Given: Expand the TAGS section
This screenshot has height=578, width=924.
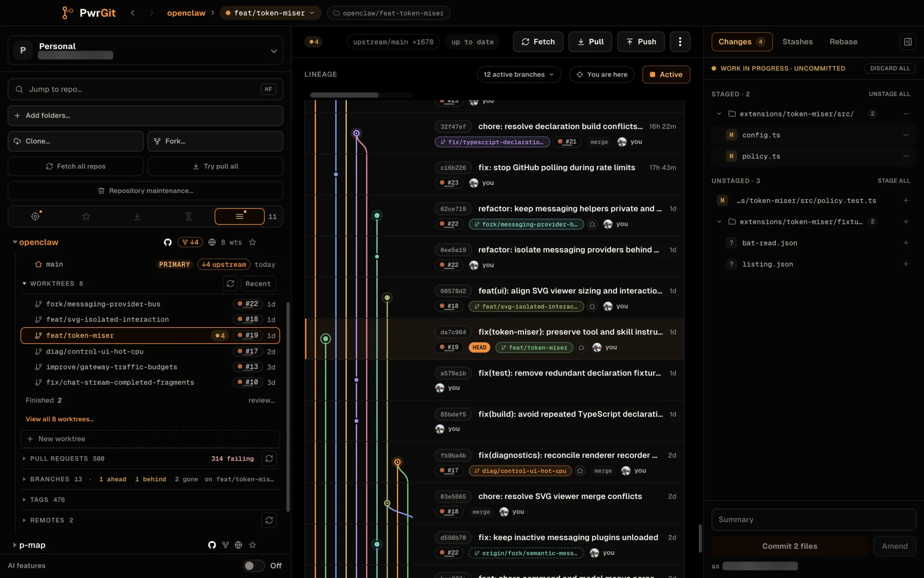Looking at the screenshot, I should pyautogui.click(x=24, y=500).
